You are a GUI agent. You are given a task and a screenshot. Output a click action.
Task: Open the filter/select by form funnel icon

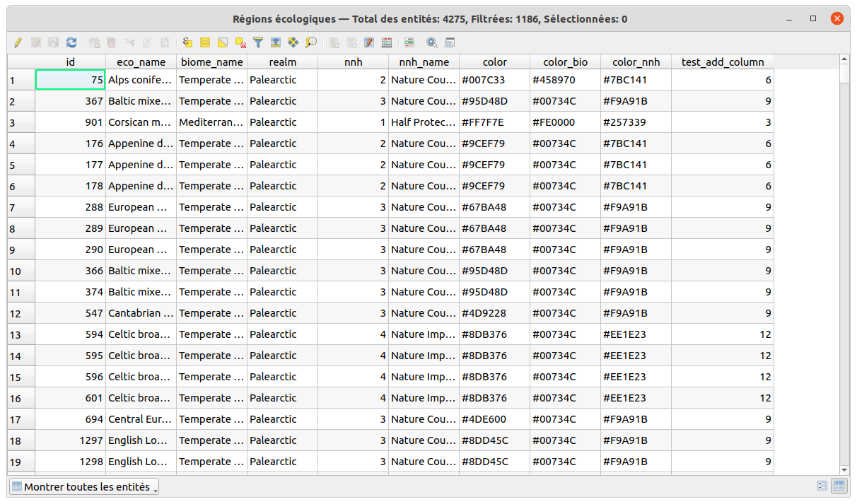258,42
